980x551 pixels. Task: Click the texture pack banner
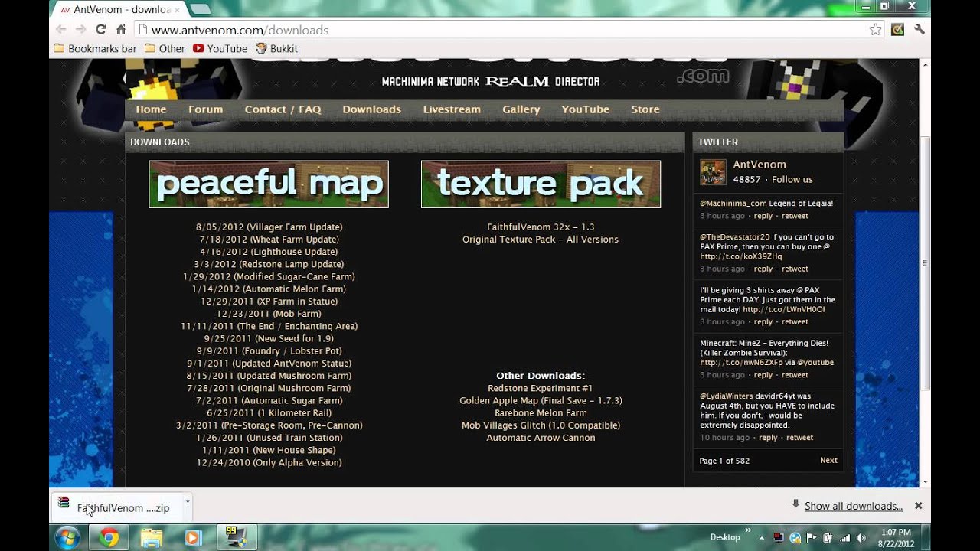541,184
